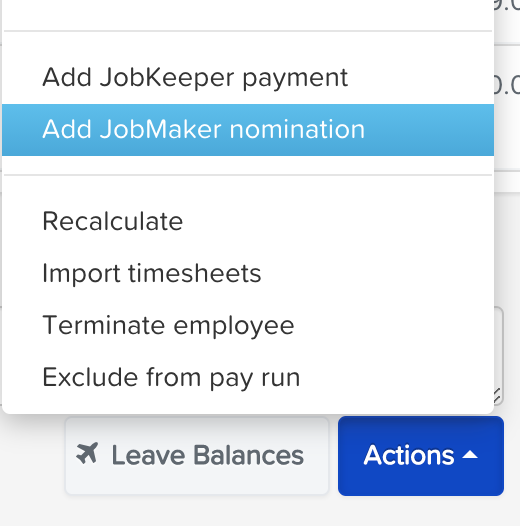Click the partially visible 0.0 amount cell
Screen dimensions: 520x526
click(507, 86)
